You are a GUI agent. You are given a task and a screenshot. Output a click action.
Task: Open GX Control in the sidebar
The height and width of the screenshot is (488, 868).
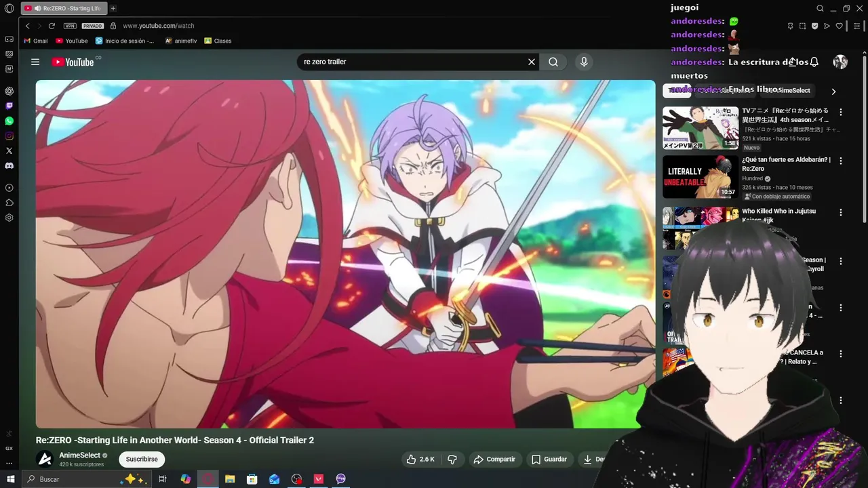[x=9, y=448]
